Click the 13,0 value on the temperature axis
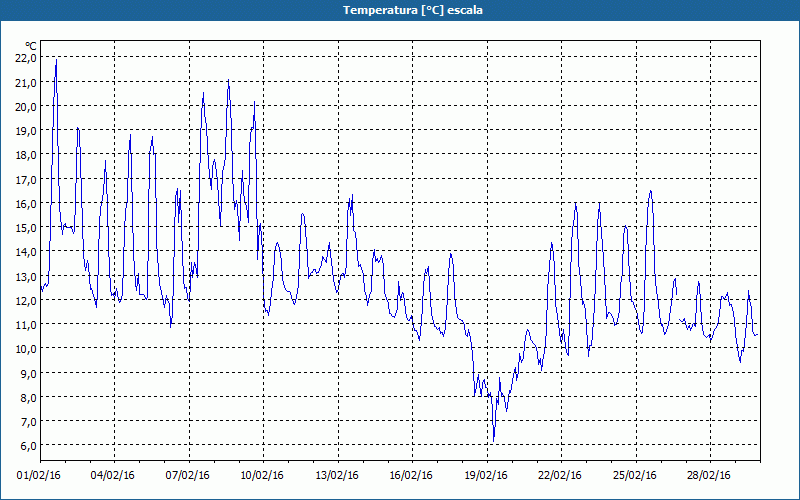Image resolution: width=800 pixels, height=500 pixels. pyautogui.click(x=26, y=277)
